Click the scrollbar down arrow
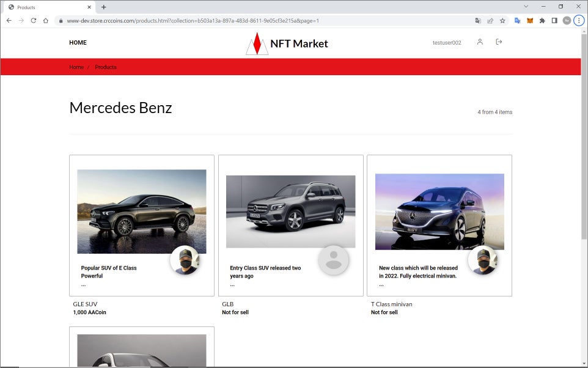The height and width of the screenshot is (368, 588). (584, 364)
